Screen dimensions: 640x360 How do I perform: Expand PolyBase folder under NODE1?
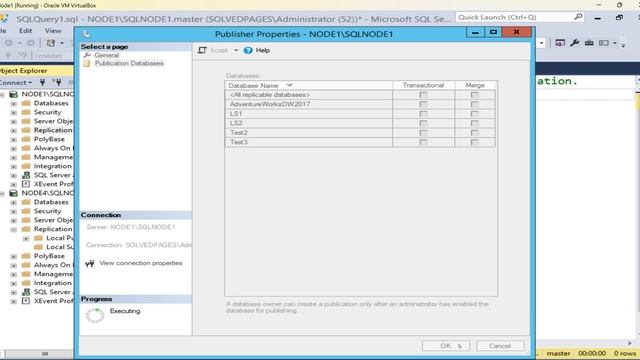[x=13, y=139]
